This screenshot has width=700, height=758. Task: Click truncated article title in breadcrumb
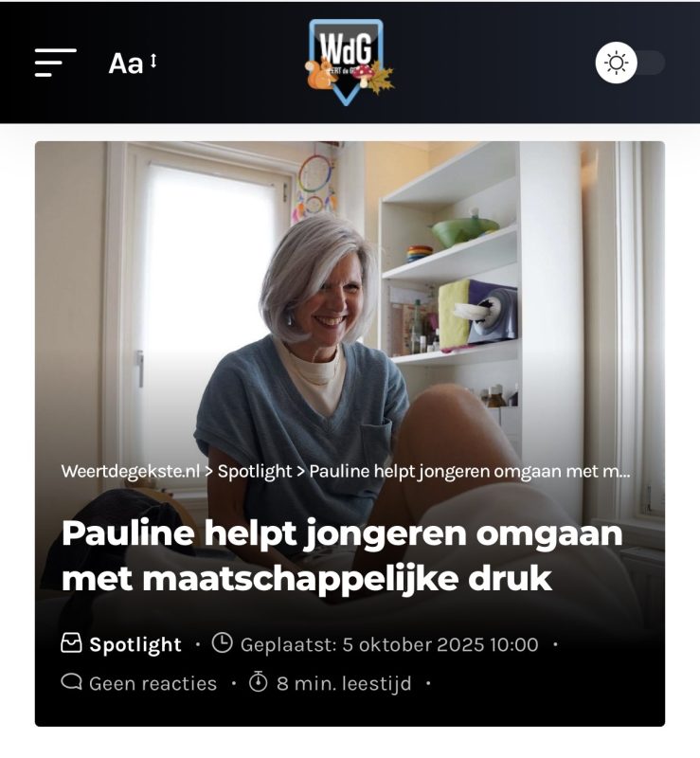point(470,471)
